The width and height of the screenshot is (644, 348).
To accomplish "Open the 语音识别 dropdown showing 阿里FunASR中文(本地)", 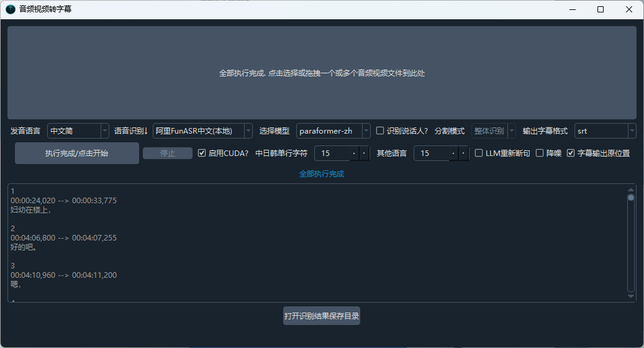I will point(202,130).
